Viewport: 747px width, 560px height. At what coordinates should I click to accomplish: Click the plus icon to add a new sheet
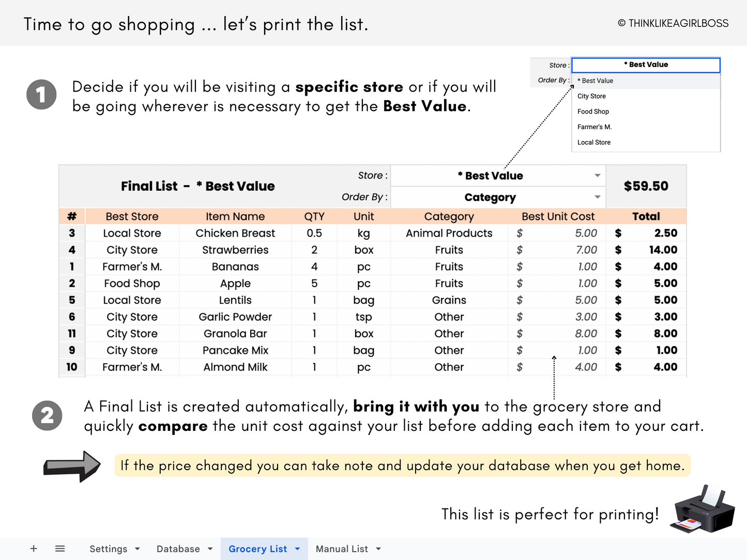[x=33, y=549]
